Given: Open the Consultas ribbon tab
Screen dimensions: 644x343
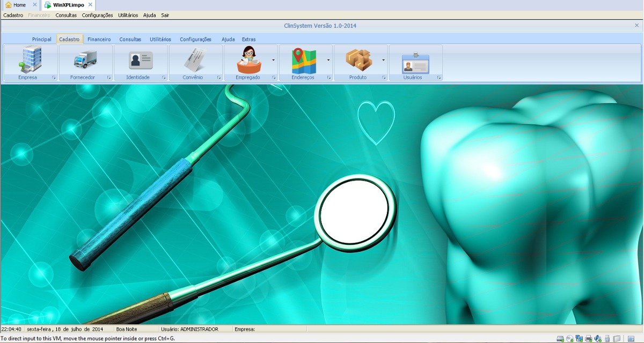Looking at the screenshot, I should coord(130,39).
